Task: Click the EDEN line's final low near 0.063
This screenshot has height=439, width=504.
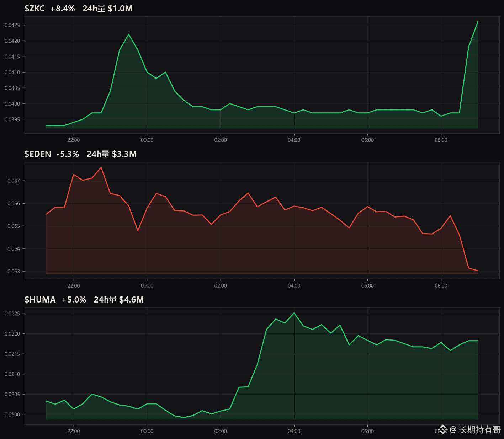Action: click(478, 271)
